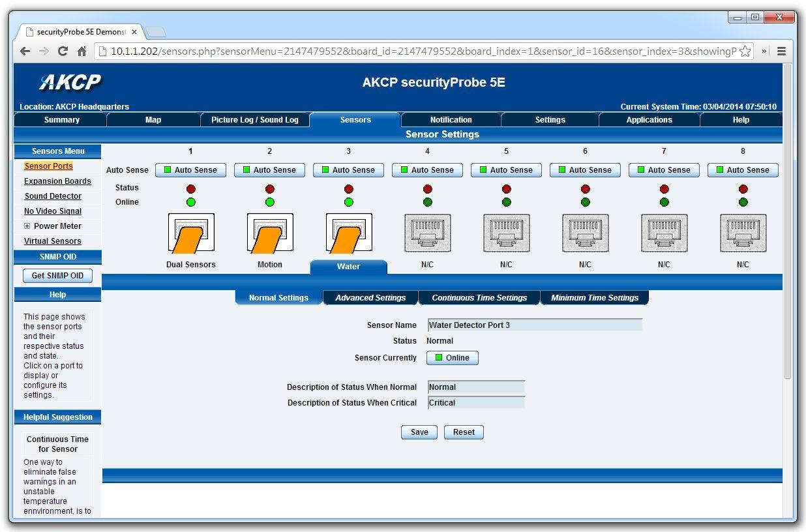Open the Chrome menu hamburger icon
This screenshot has height=532, width=806.
pyautogui.click(x=781, y=51)
